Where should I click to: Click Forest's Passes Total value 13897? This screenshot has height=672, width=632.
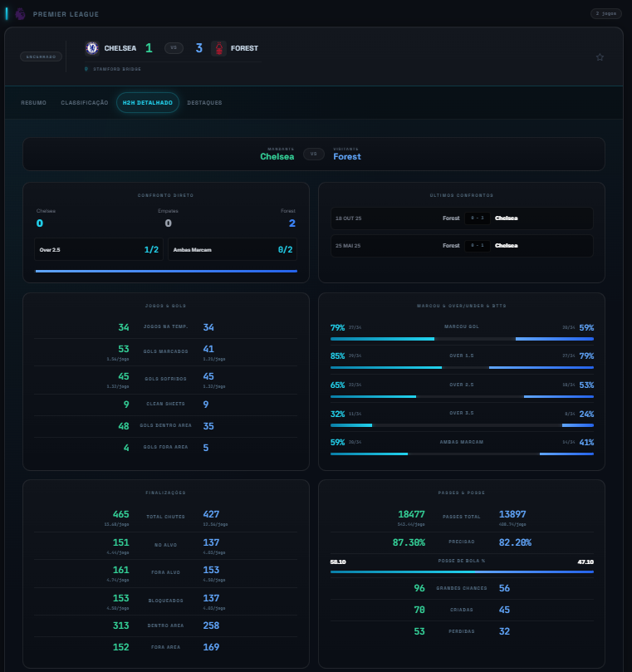pos(512,514)
